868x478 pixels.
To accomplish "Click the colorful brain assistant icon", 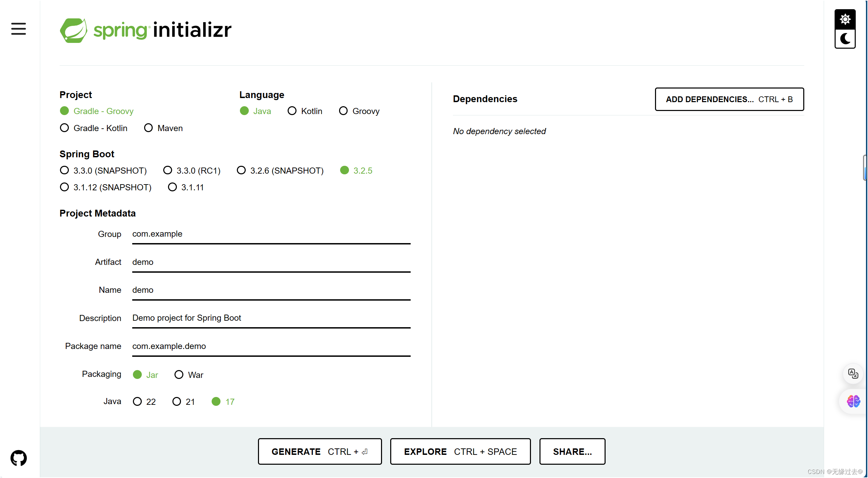I will coord(853,401).
